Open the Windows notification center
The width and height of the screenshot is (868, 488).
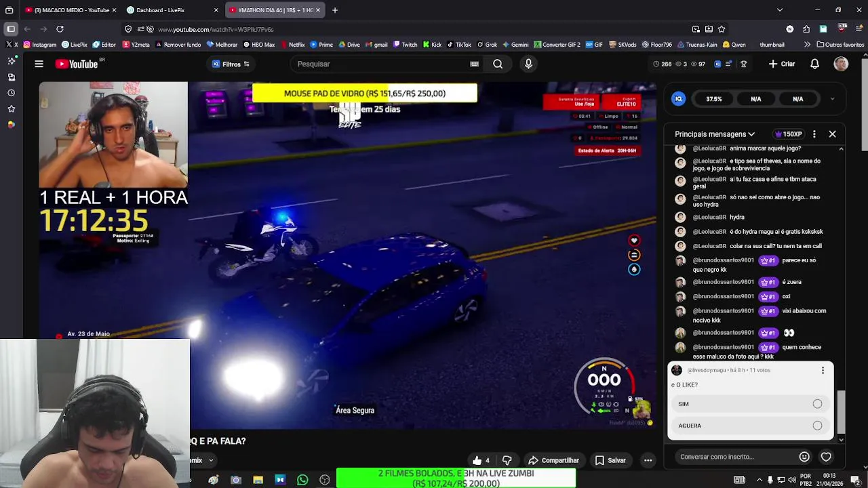tap(856, 481)
